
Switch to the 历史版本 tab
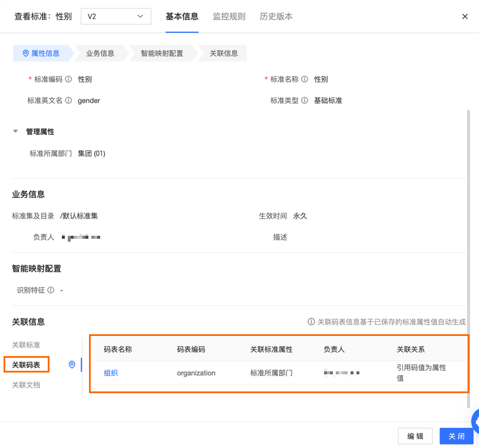tap(276, 17)
